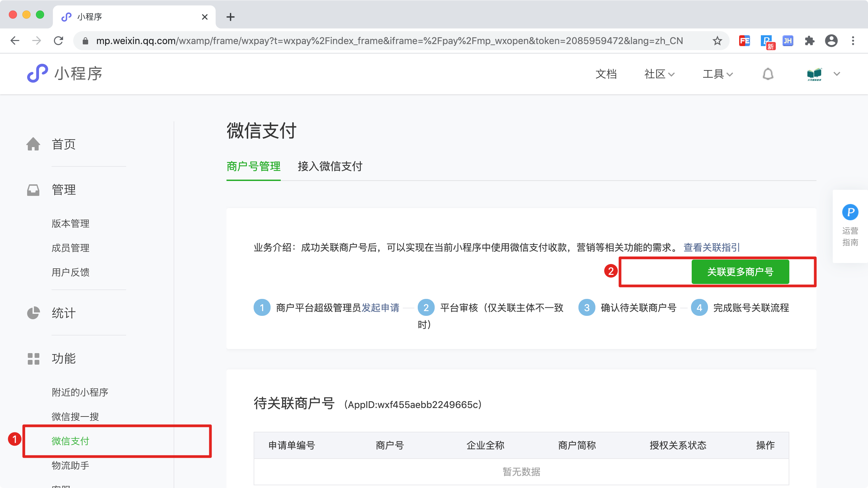Reload the page with refresh icon
Image resolution: width=868 pixels, height=488 pixels.
(59, 41)
